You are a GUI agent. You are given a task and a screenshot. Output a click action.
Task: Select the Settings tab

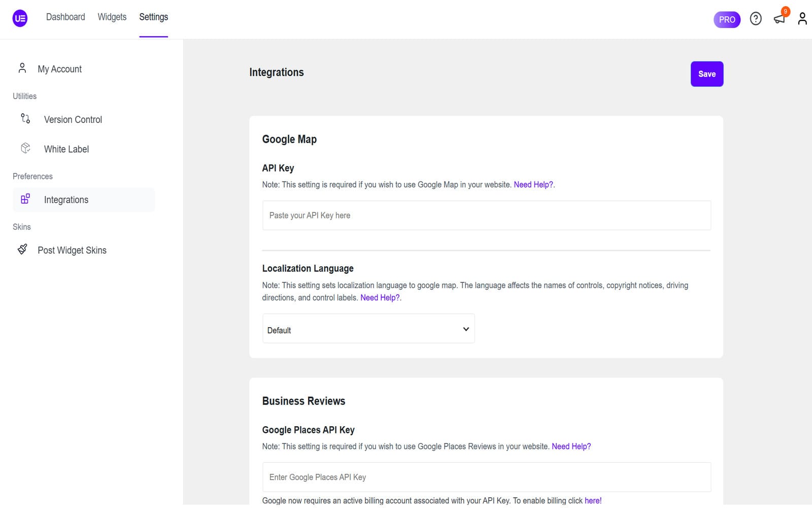pos(154,17)
